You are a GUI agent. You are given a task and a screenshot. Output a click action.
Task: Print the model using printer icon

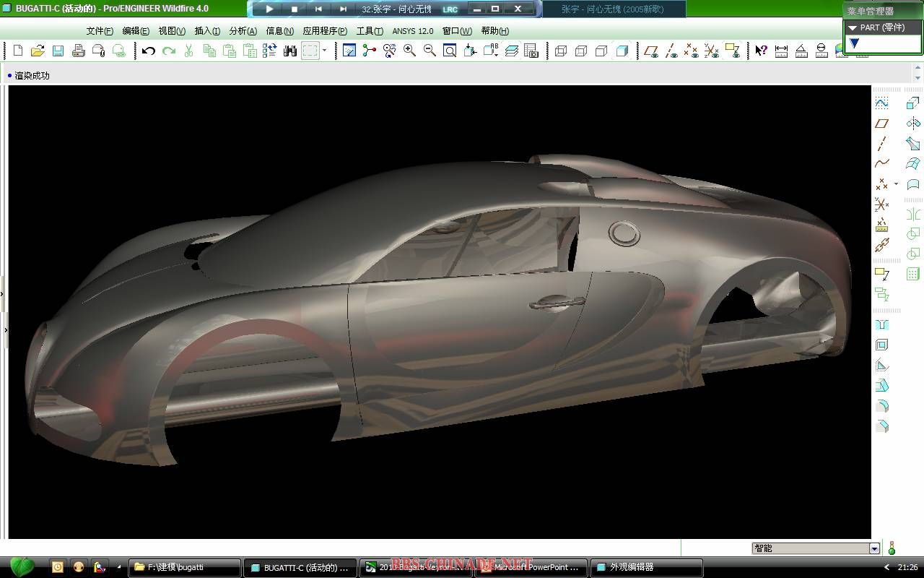pos(79,51)
